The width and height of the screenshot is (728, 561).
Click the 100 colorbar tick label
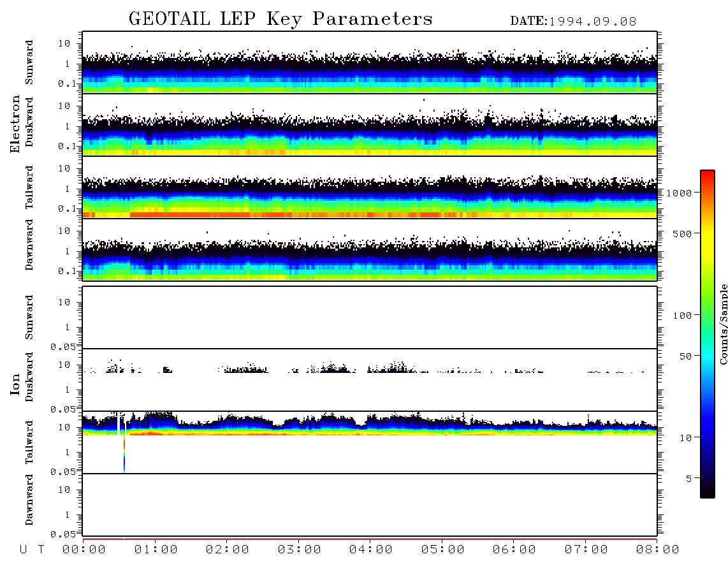(x=682, y=316)
